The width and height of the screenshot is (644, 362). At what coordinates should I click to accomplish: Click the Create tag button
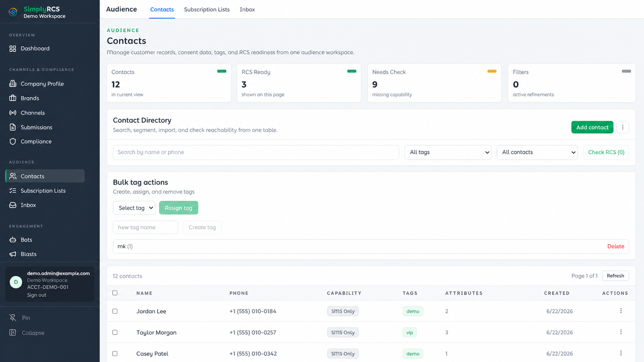pyautogui.click(x=202, y=227)
